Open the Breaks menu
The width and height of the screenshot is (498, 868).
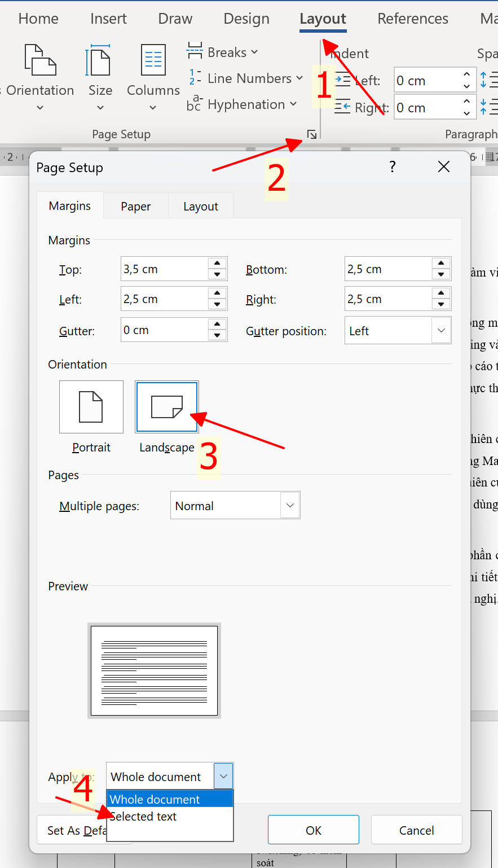click(223, 52)
